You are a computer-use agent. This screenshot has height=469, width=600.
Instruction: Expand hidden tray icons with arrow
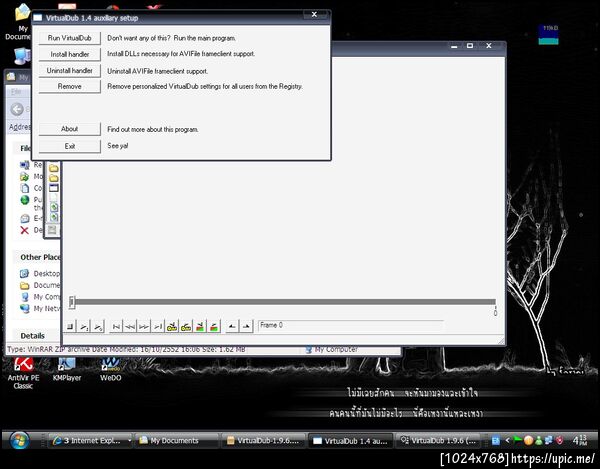[507, 440]
